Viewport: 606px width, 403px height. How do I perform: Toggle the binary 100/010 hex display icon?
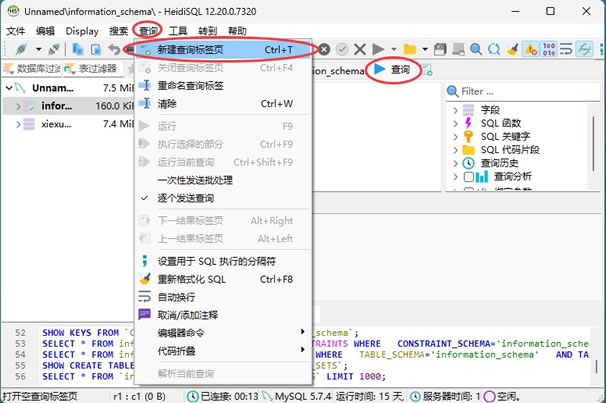pos(549,49)
